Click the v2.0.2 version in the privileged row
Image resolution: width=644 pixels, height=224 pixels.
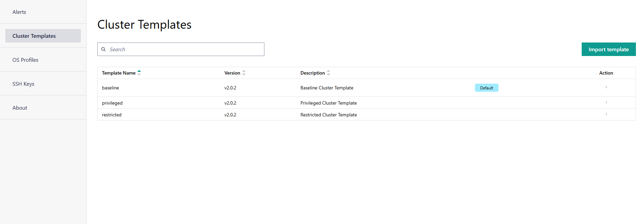point(230,103)
